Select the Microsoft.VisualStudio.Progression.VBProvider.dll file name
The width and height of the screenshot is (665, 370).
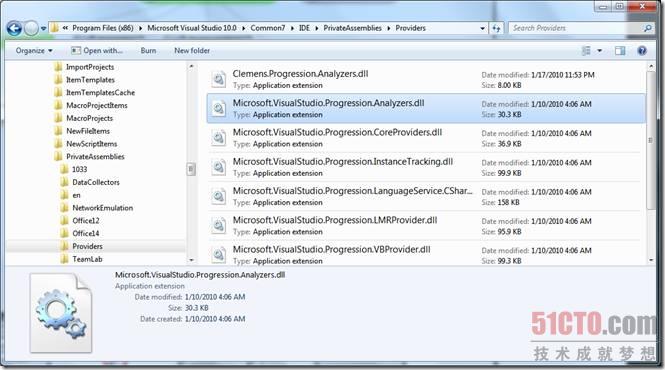click(331, 249)
